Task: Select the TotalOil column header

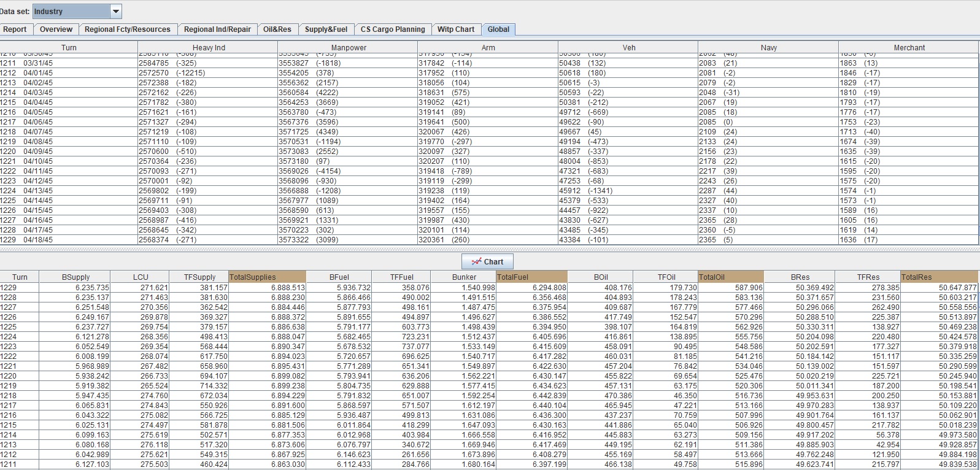Action: (x=731, y=277)
